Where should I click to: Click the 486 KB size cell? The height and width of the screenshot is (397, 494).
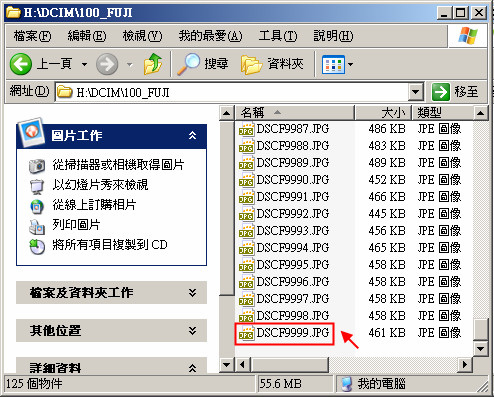(x=387, y=129)
